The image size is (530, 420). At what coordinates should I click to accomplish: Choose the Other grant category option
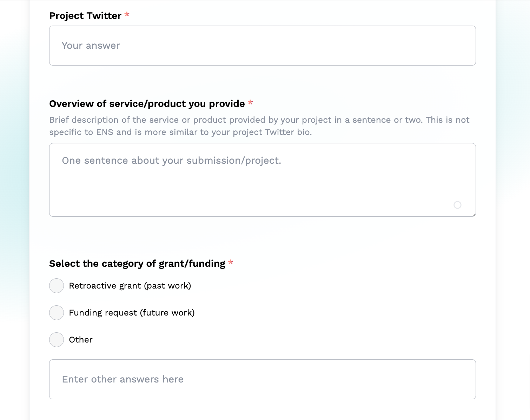coord(57,340)
